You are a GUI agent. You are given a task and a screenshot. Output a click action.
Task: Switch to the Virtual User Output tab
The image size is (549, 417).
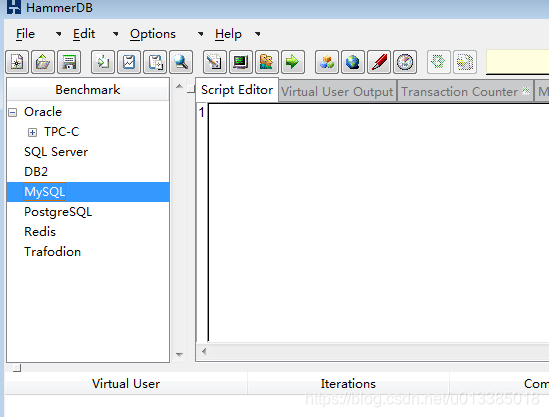click(x=337, y=92)
